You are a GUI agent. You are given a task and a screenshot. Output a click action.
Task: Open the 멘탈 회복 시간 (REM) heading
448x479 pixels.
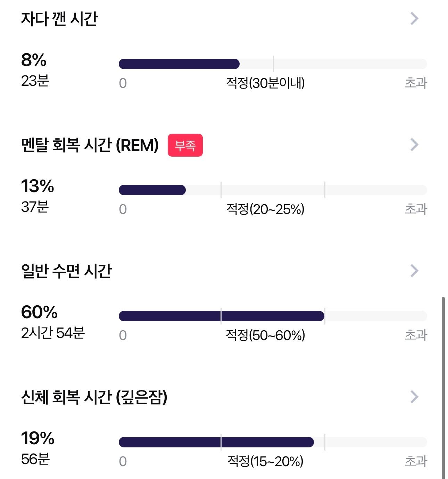(90, 145)
